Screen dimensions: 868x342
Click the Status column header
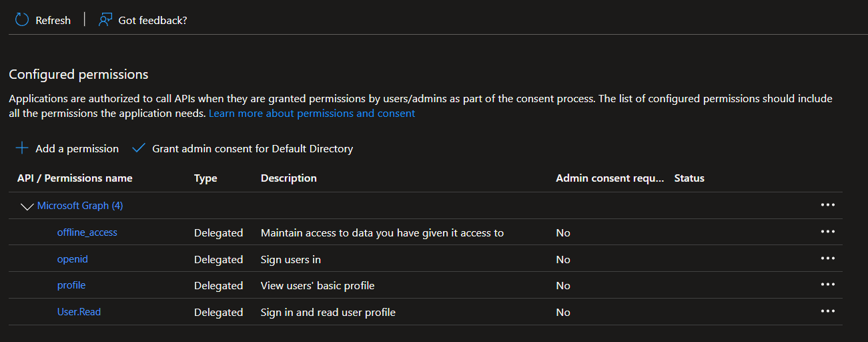689,178
